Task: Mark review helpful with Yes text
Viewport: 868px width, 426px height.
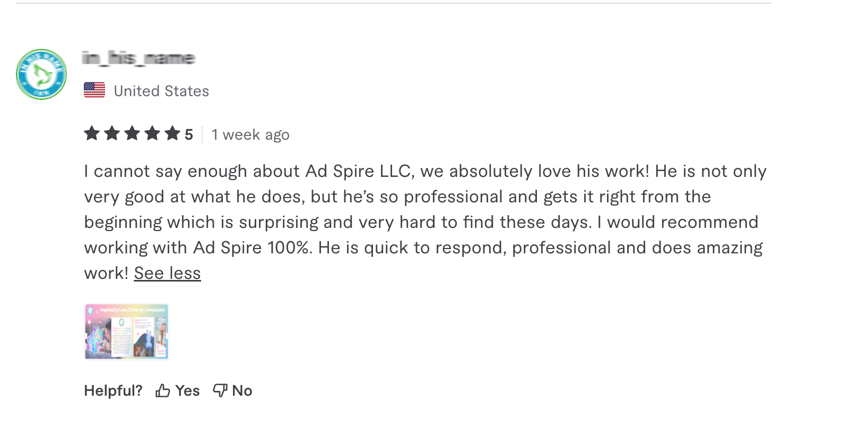Action: click(187, 391)
